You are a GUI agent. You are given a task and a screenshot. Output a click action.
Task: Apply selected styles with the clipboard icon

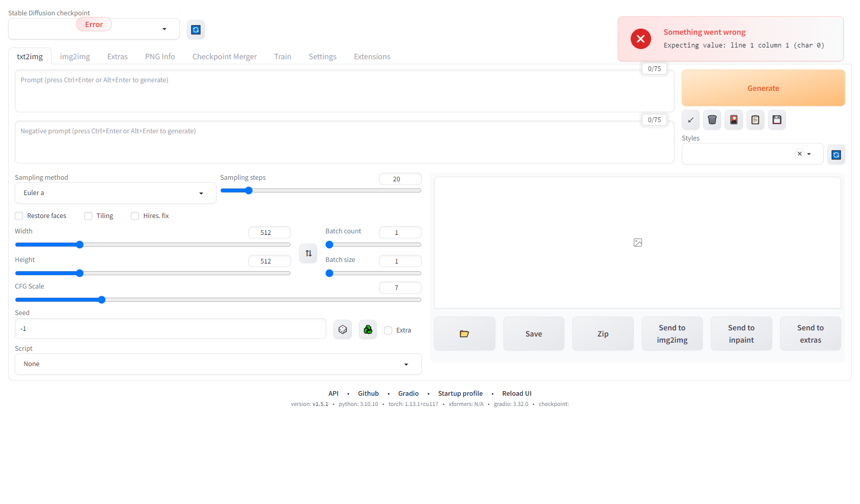pos(755,120)
